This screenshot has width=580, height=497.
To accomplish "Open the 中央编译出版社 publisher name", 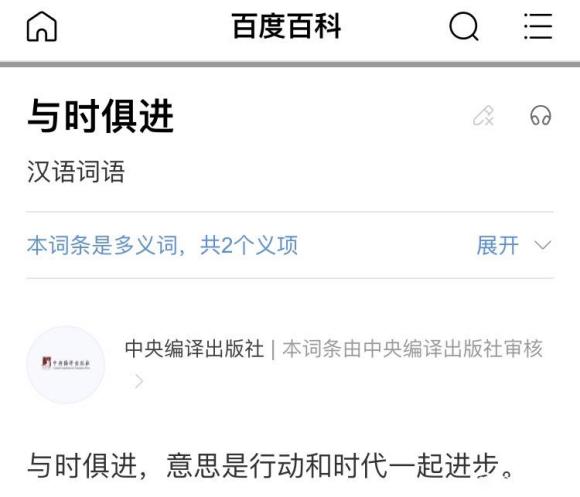I will [194, 349].
